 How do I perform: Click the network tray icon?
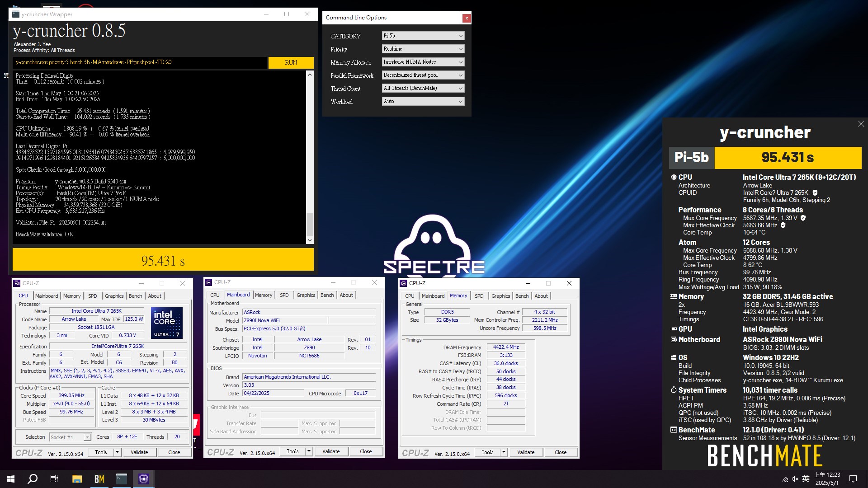click(x=785, y=479)
